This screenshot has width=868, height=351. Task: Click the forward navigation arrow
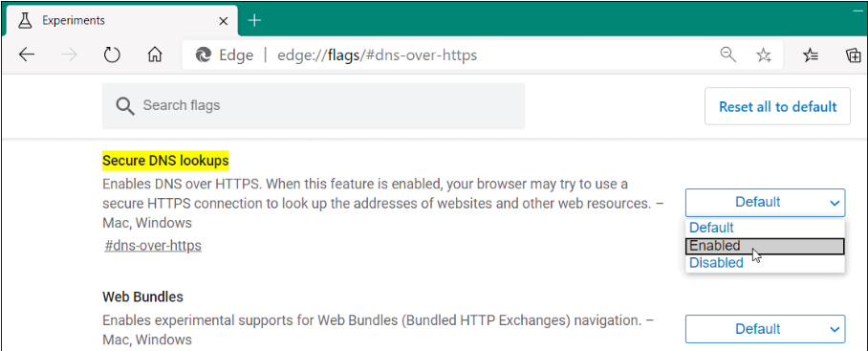click(x=69, y=55)
